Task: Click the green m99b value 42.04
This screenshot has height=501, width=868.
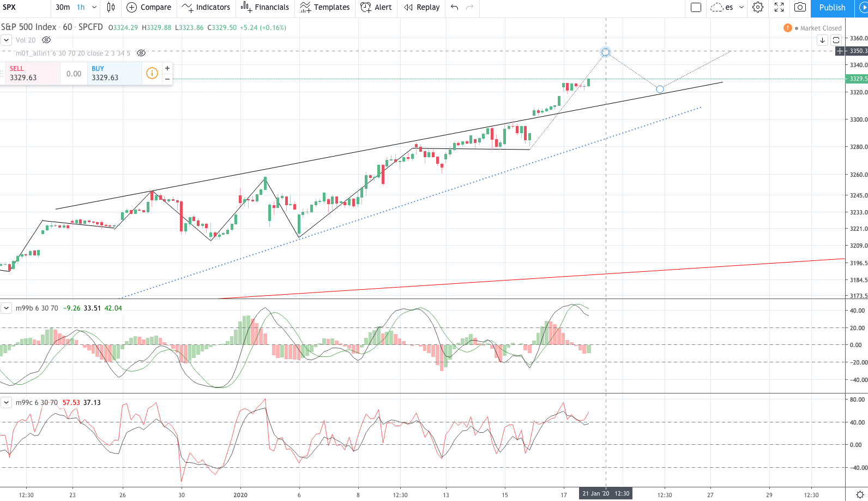Action: pos(113,308)
